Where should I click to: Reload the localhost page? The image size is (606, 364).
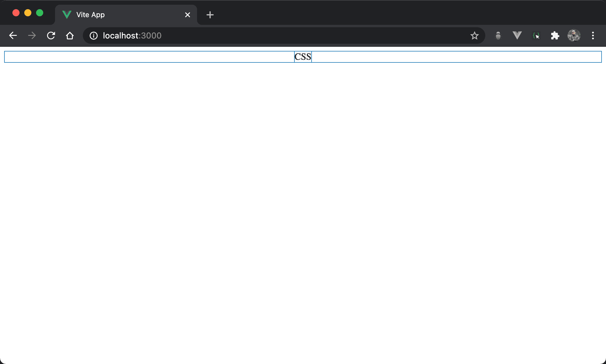pyautogui.click(x=51, y=36)
